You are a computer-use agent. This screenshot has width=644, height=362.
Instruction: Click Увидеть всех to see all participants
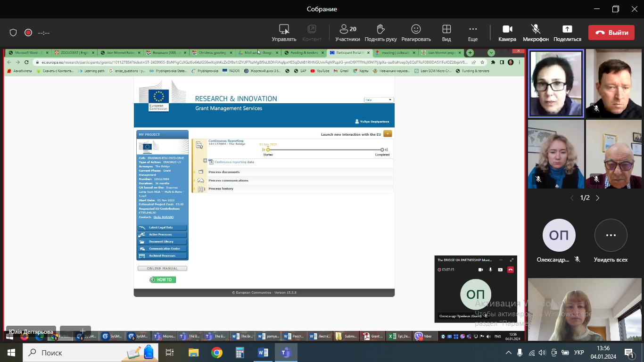point(611,235)
